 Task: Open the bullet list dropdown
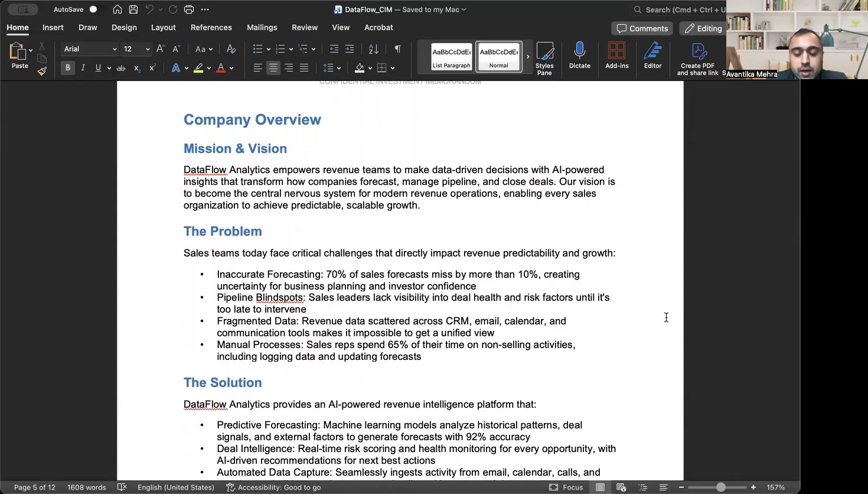tap(269, 49)
